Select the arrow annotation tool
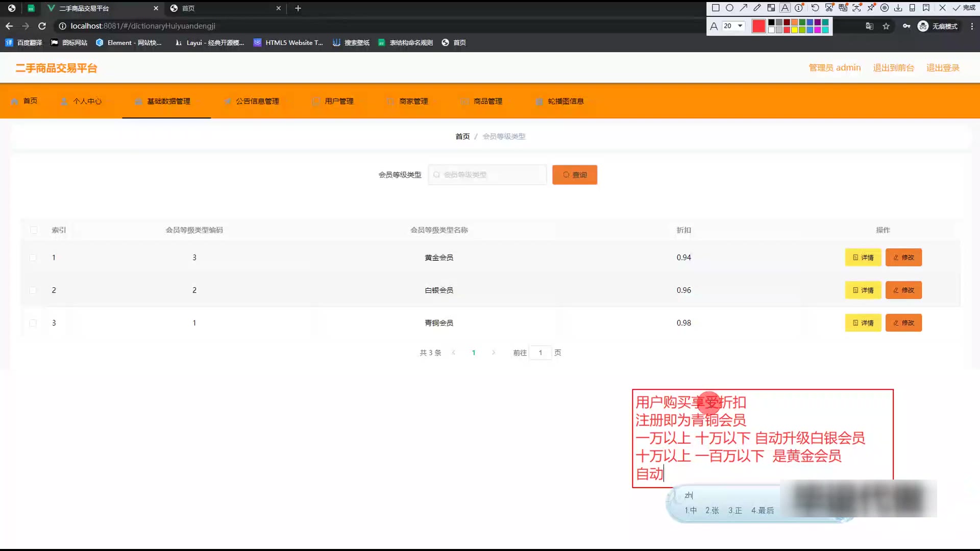 (x=744, y=8)
